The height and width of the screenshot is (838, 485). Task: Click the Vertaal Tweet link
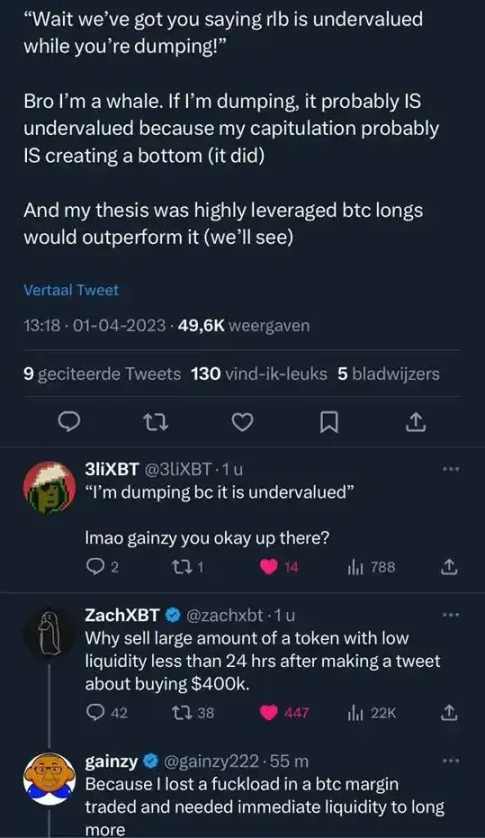pos(71,290)
